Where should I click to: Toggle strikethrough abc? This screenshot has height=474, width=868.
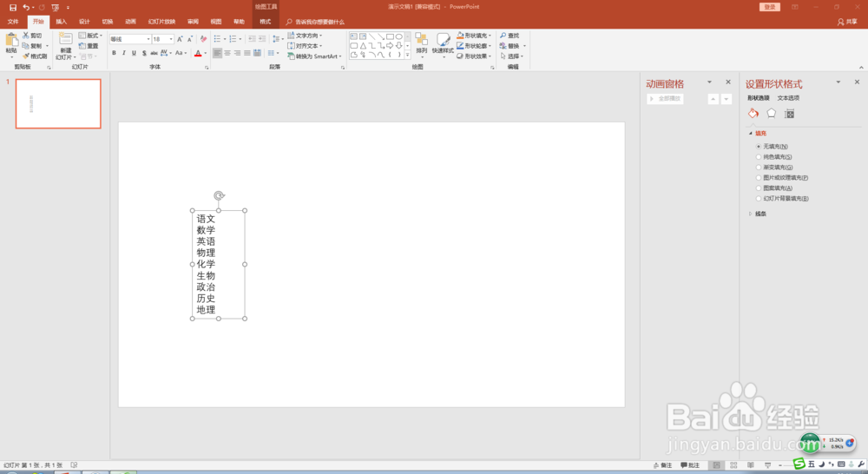click(154, 53)
